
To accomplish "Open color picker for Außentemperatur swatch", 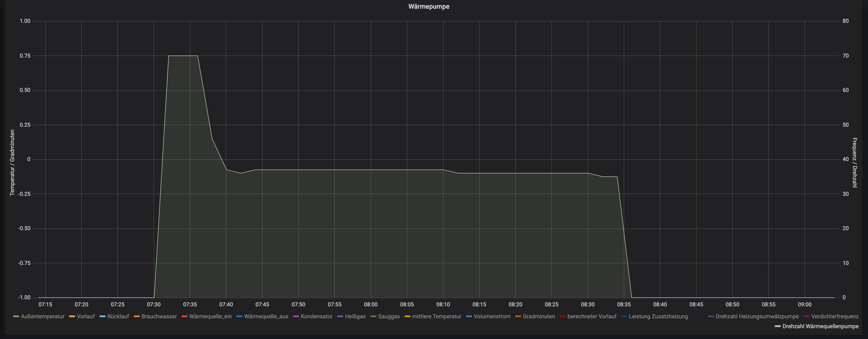I will [x=16, y=316].
